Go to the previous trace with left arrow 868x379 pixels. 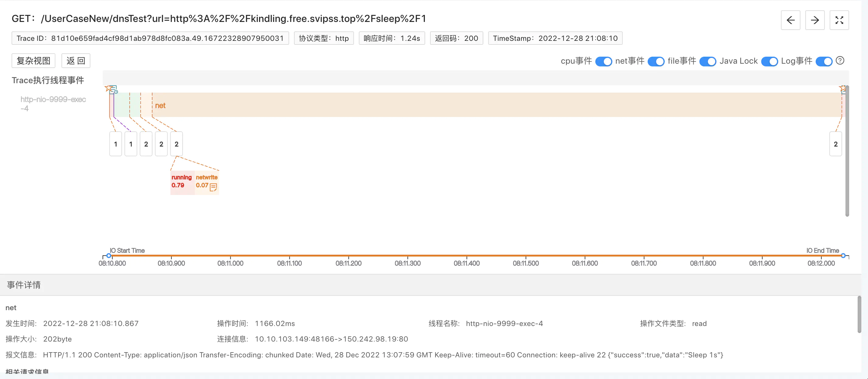[x=790, y=20]
